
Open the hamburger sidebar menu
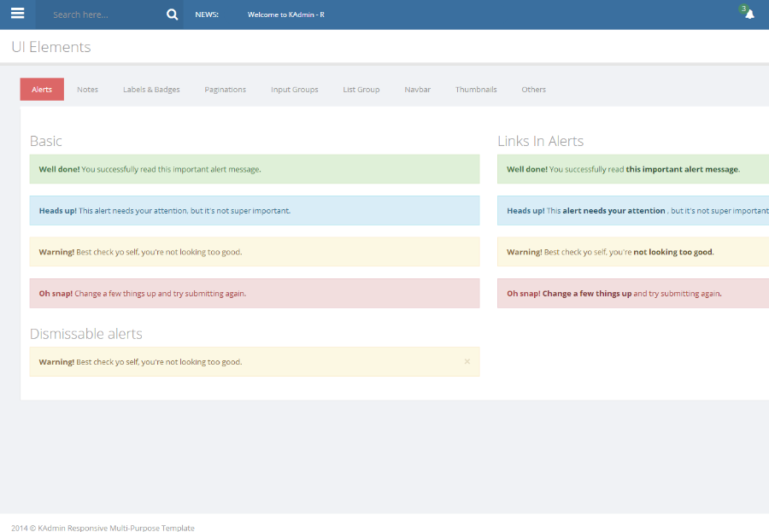pyautogui.click(x=18, y=14)
